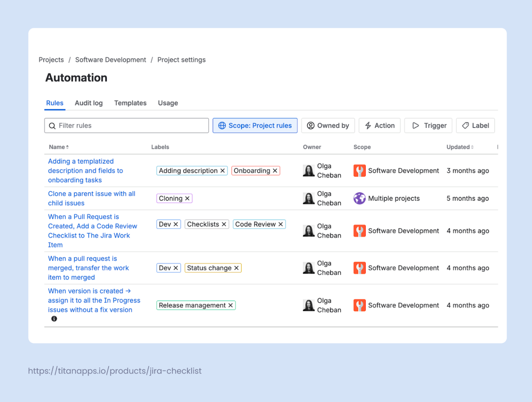Remove the Cloning label from its rule
This screenshot has width=532, height=402.
tap(187, 198)
